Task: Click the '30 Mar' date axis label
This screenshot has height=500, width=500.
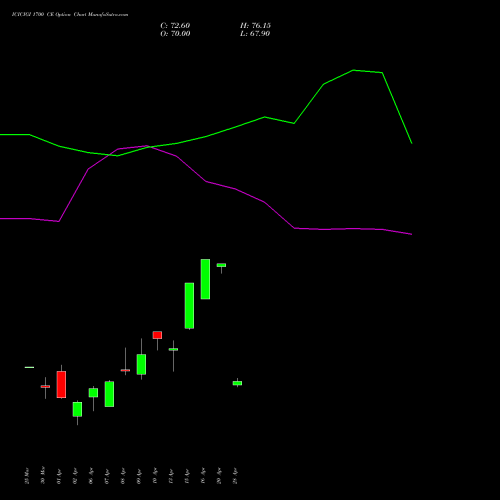Action: coord(43,475)
